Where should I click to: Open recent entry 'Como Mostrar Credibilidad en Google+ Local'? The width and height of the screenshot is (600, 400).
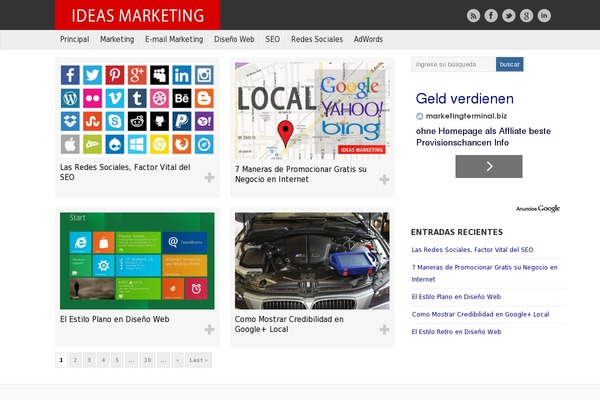click(480, 314)
